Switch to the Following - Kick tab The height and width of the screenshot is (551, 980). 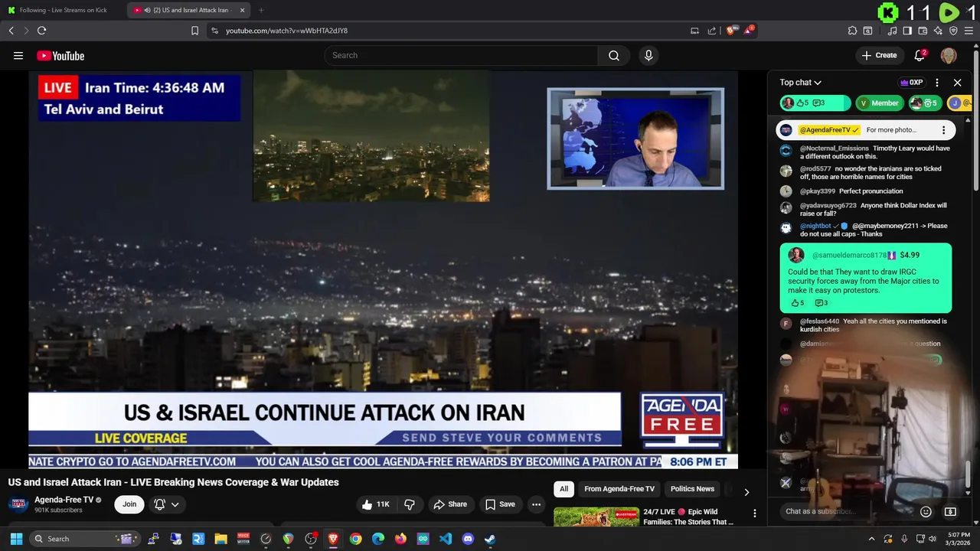(x=63, y=10)
